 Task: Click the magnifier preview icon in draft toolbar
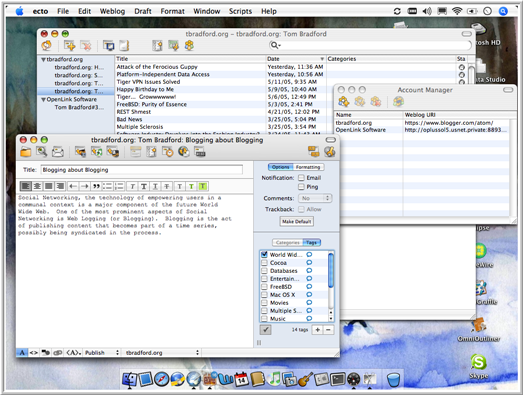click(x=42, y=152)
